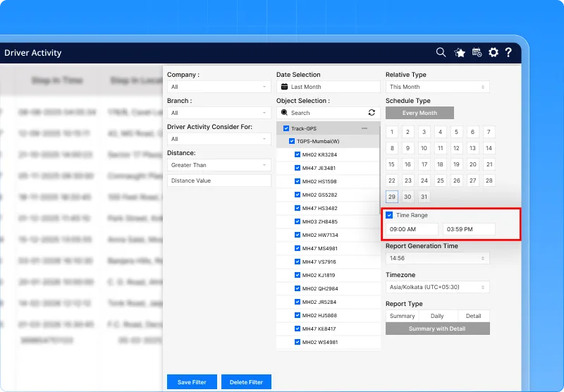The width and height of the screenshot is (564, 392).
Task: Collapse the Track-GPS group with minus icon
Action: (364, 128)
